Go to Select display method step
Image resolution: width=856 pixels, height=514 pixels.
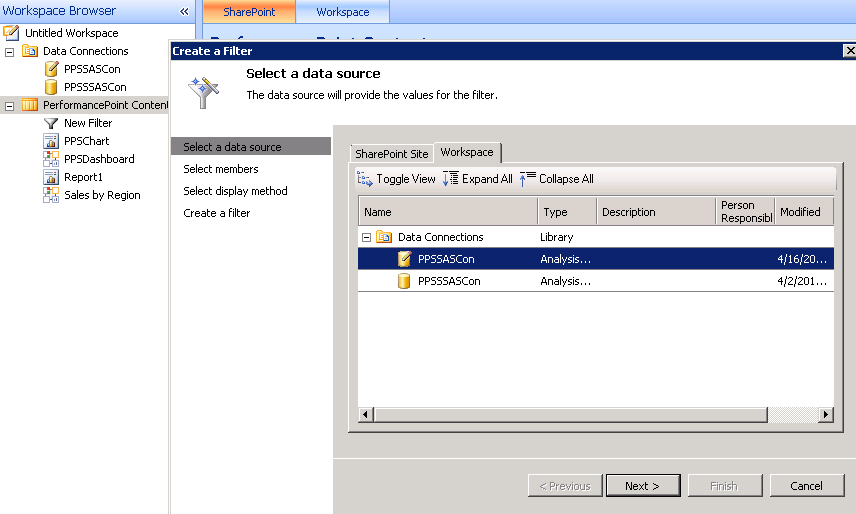click(235, 191)
